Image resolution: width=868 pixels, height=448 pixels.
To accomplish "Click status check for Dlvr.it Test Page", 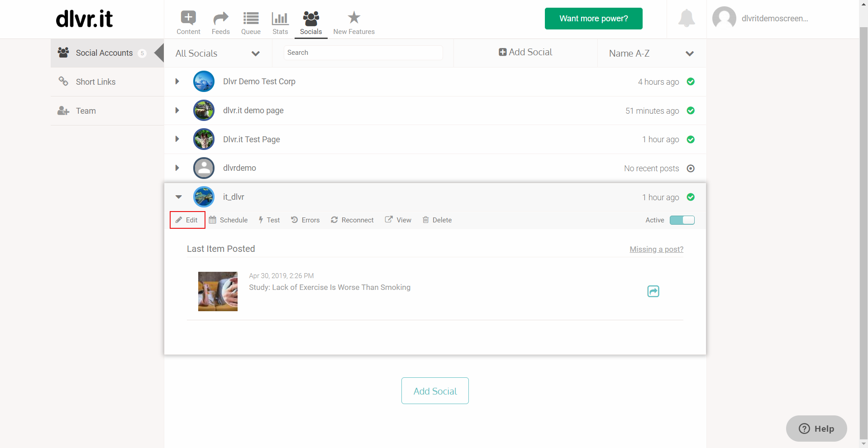I will pyautogui.click(x=691, y=140).
